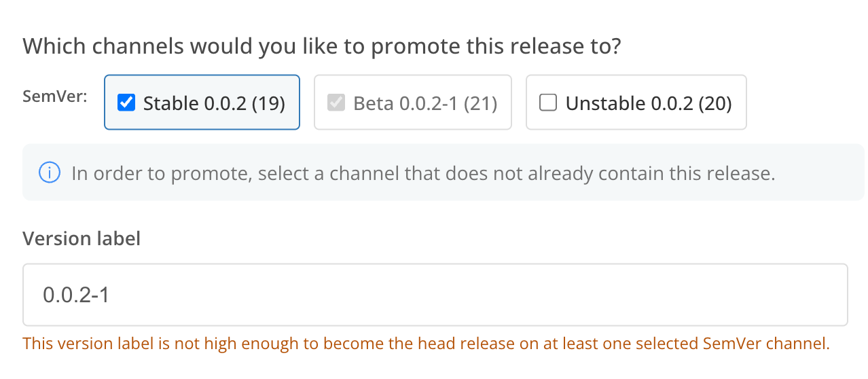Screen dimensions: 868x379
Task: Focus the Version label input field
Action: [x=435, y=295]
